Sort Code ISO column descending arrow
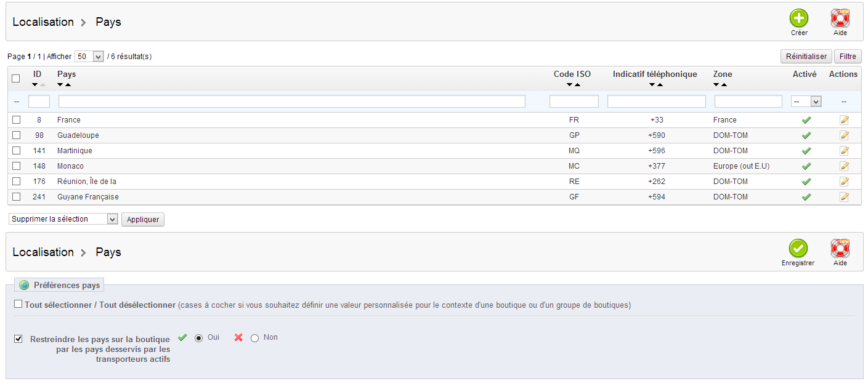This screenshot has width=868, height=389. pos(570,85)
